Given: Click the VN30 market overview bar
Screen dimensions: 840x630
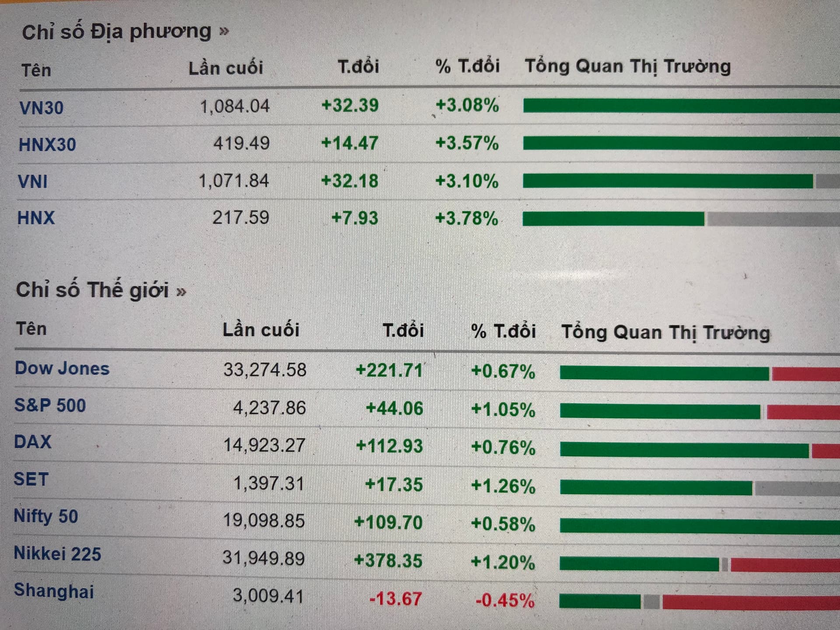Looking at the screenshot, I should 681,105.
